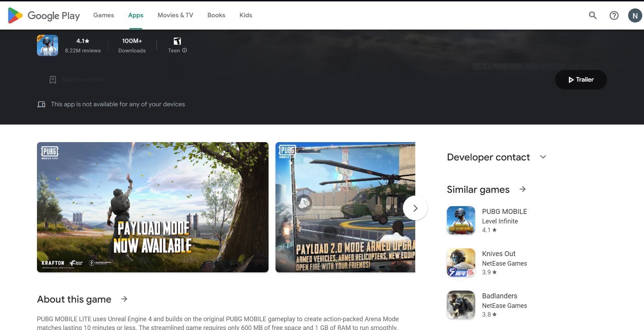The width and height of the screenshot is (644, 330).
Task: Open the help question mark icon
Action: 614,15
